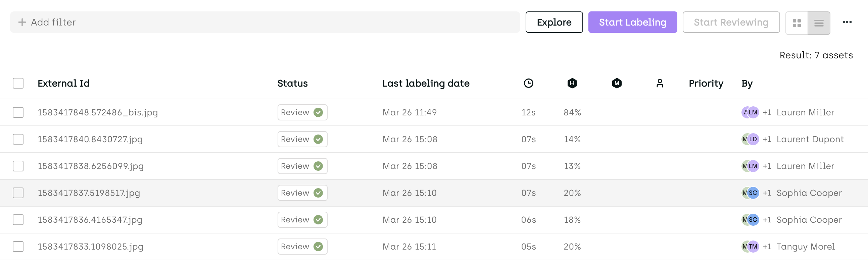Click TM avatar for Tanguy Morel row
Viewport: 868px width, 265px height.
tap(753, 247)
